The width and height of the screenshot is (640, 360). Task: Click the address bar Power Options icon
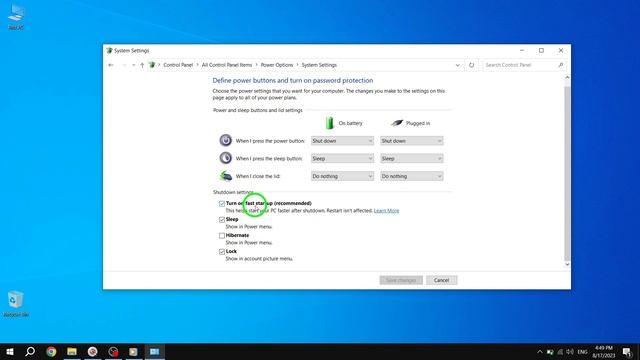[x=152, y=65]
